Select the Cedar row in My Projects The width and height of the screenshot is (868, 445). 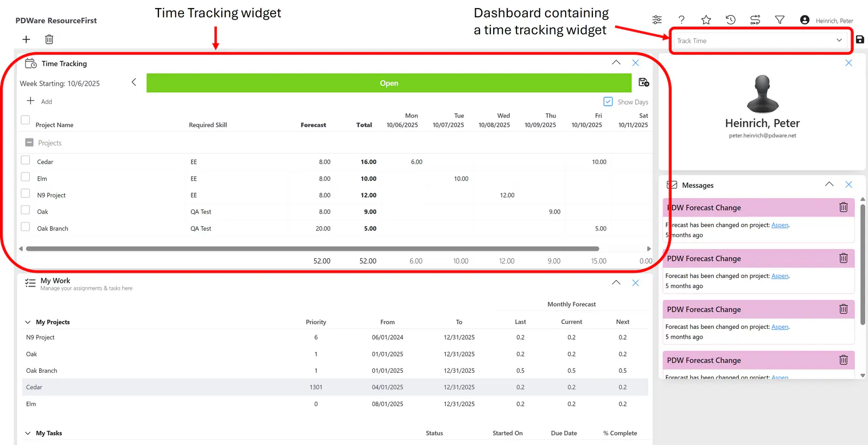pos(335,387)
